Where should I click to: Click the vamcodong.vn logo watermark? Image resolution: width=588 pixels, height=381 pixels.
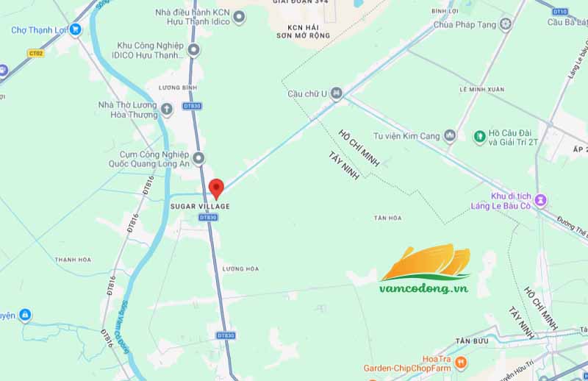click(x=425, y=268)
